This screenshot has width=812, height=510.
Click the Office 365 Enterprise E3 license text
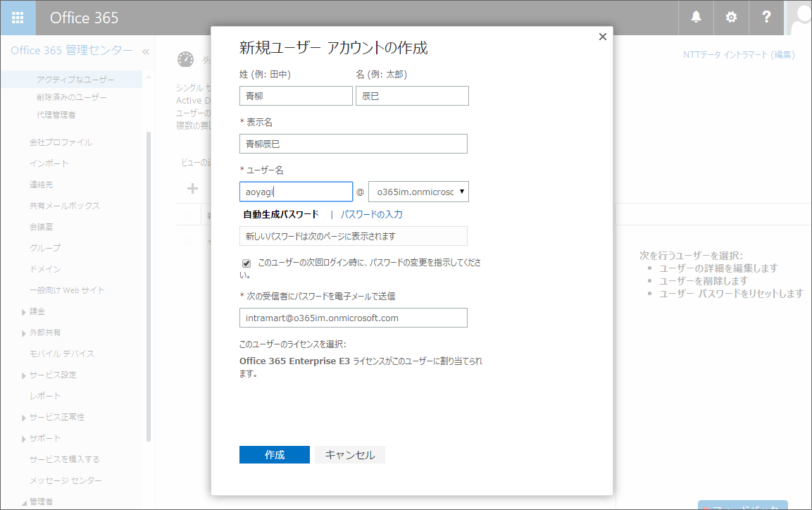(x=294, y=361)
